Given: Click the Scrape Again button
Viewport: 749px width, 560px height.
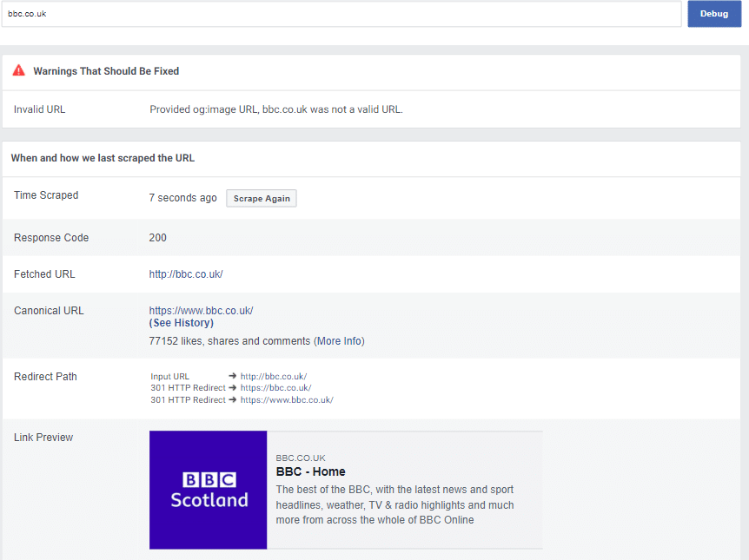Looking at the screenshot, I should click(262, 199).
